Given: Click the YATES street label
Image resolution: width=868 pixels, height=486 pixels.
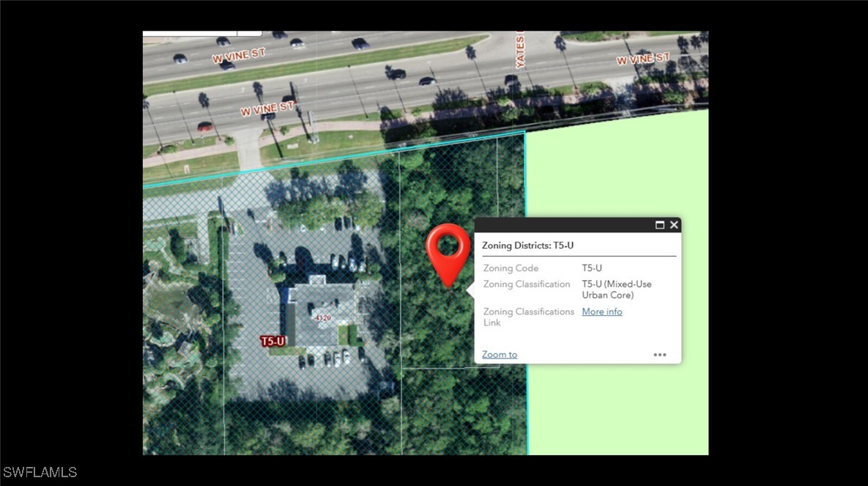Looking at the screenshot, I should coord(520,51).
